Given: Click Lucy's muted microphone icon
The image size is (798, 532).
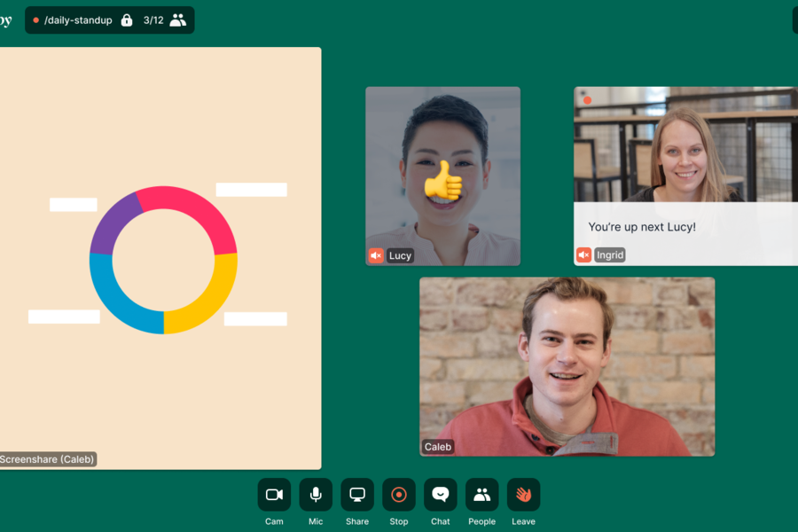Looking at the screenshot, I should tap(376, 255).
